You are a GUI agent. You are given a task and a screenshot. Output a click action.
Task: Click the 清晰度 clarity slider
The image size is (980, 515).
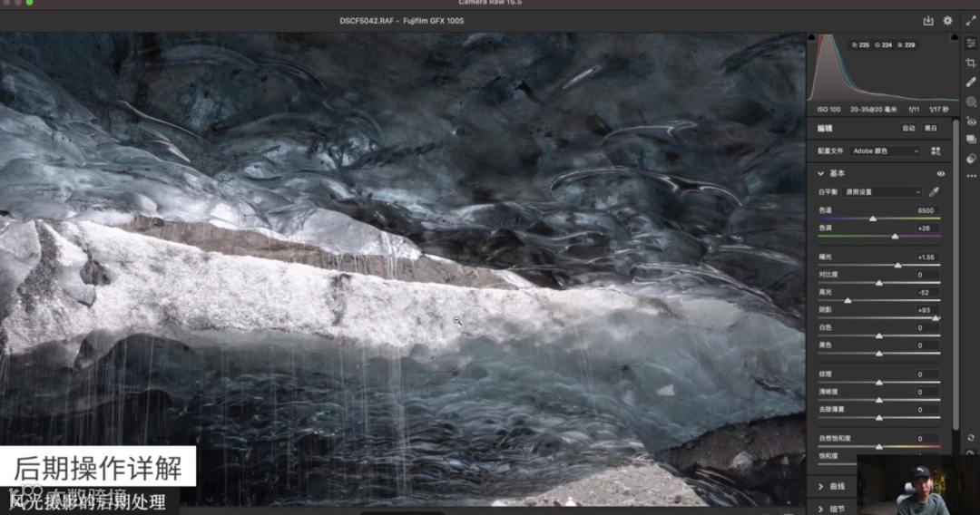879,400
